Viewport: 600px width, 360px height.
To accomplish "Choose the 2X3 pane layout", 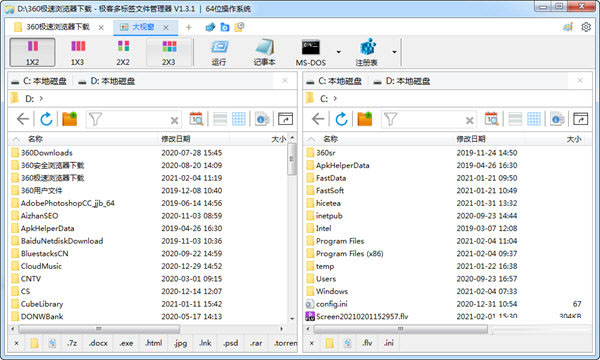I will click(x=168, y=52).
